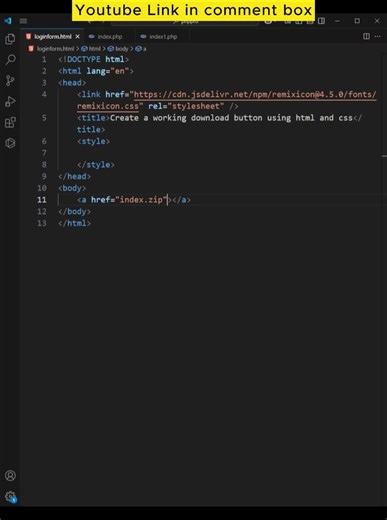The height and width of the screenshot is (520, 387).
Task: Open the hamburger application menu
Action: click(x=23, y=21)
